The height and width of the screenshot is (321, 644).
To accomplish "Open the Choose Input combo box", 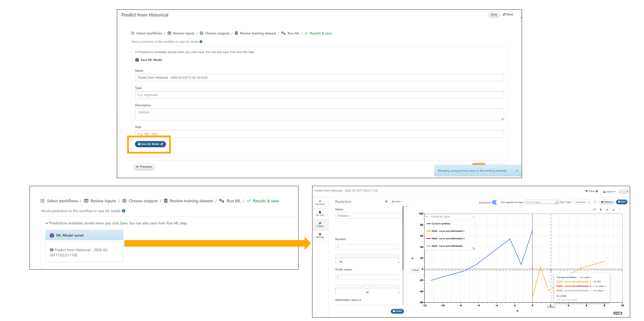I will (541, 202).
